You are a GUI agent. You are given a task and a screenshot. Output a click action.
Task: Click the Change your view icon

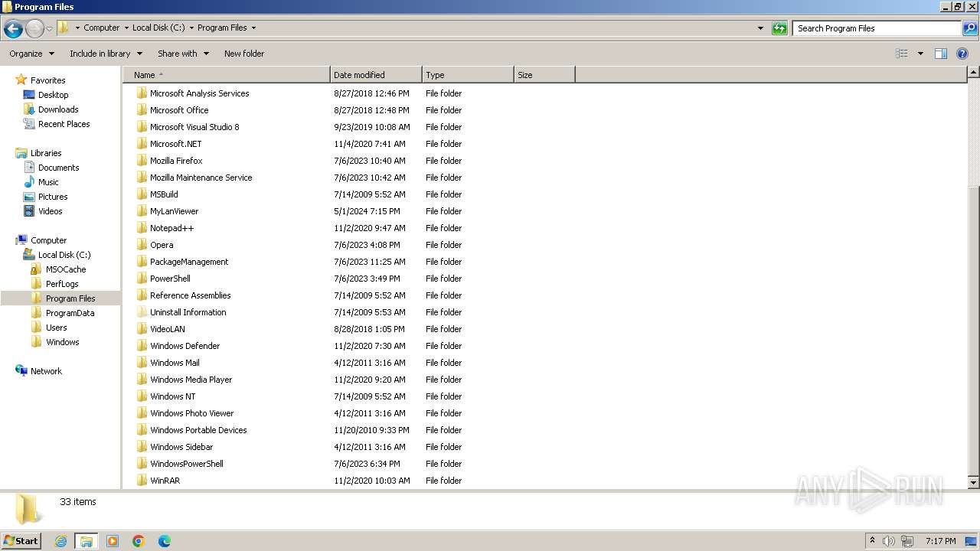[x=902, y=54]
